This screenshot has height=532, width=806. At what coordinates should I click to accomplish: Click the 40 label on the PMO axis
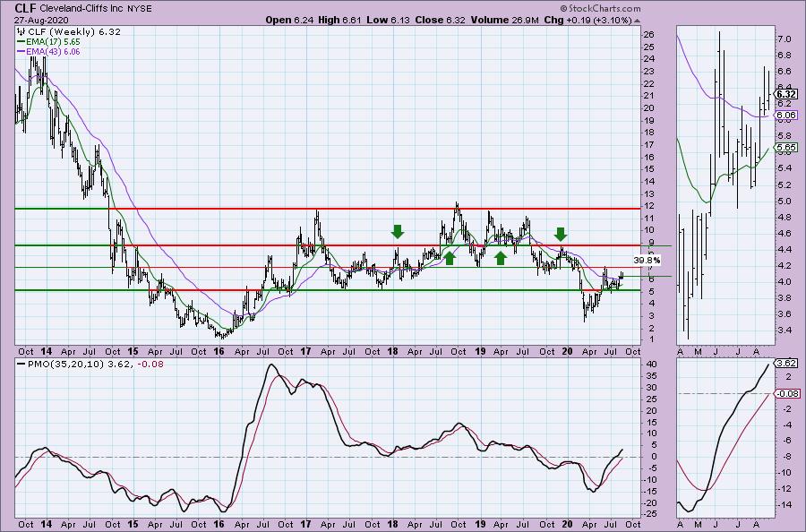[649, 364]
